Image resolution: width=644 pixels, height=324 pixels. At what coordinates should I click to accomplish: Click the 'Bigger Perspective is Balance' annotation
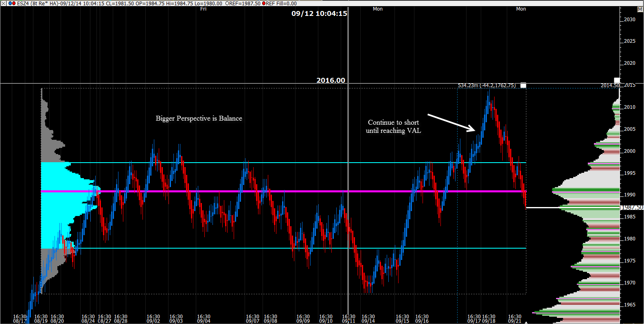tap(199, 118)
